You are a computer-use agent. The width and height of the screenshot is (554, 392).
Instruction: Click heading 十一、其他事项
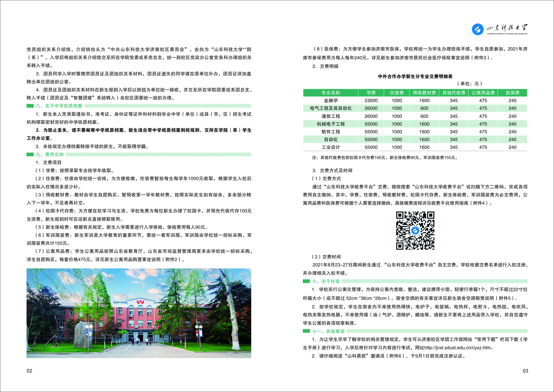(328, 331)
